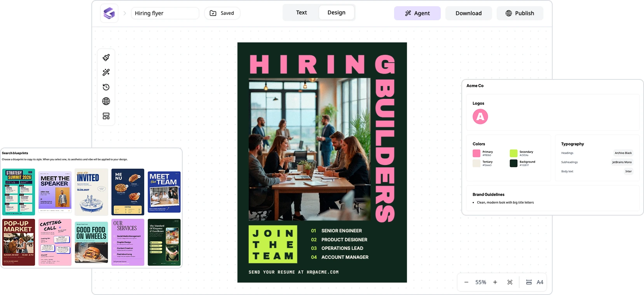Viewport: 644px width, 295px height.
Task: Open the magic wand AI tool
Action: (x=106, y=72)
